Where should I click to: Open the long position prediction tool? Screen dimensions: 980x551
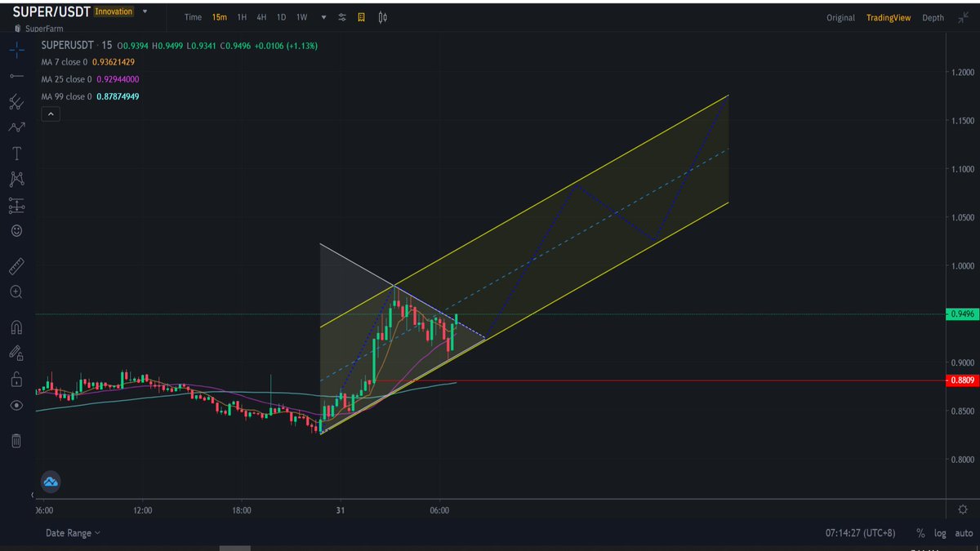(16, 205)
